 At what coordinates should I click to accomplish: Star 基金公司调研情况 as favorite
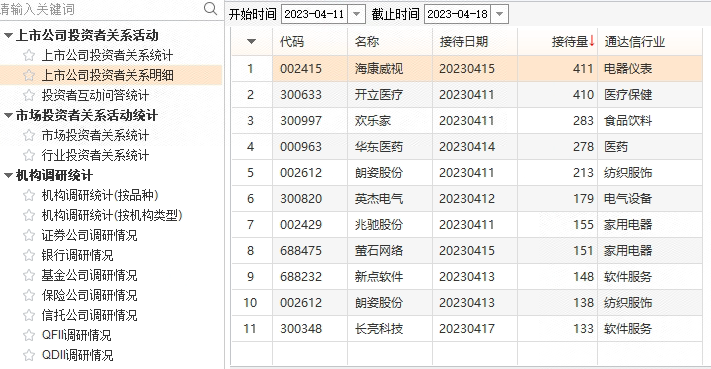[29, 275]
